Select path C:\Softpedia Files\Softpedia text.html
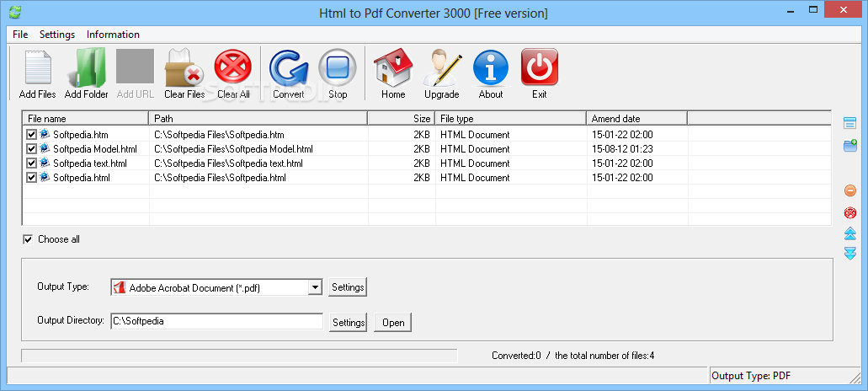 pyautogui.click(x=228, y=163)
